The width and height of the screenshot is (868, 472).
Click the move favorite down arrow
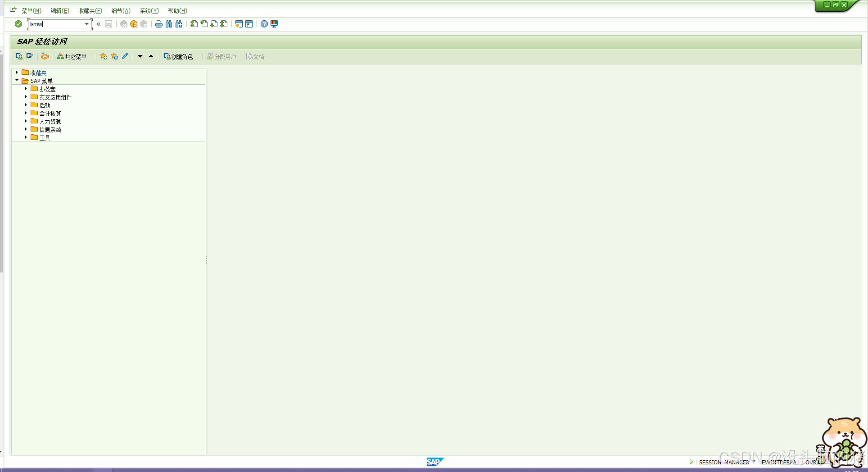[x=140, y=56]
